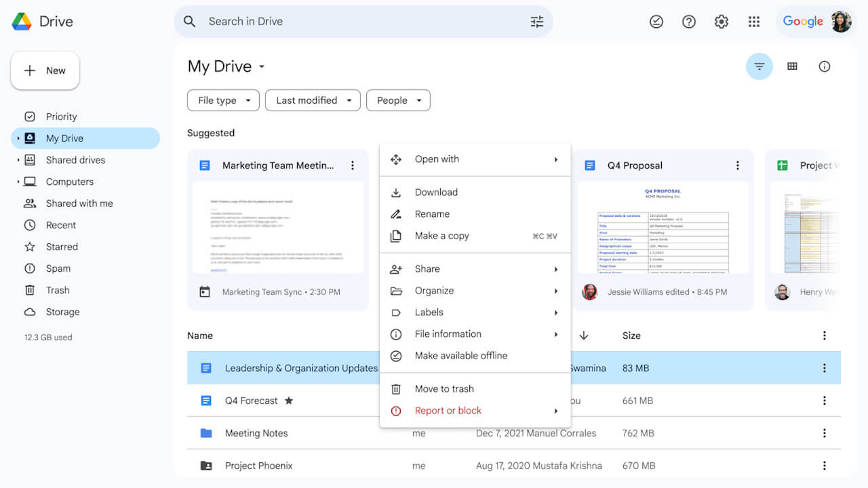Screen dimensions: 868x488
Task: Open the filter funnel icon
Action: 759,66
